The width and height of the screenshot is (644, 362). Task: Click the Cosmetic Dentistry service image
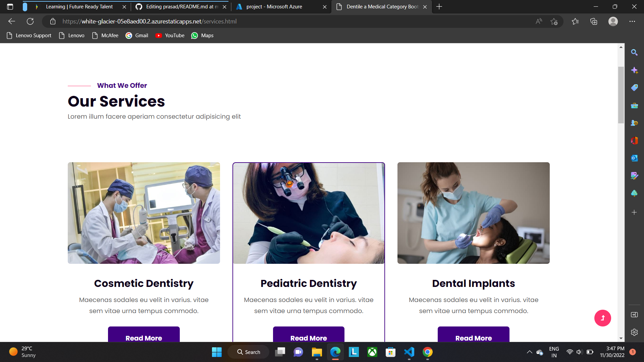[144, 213]
